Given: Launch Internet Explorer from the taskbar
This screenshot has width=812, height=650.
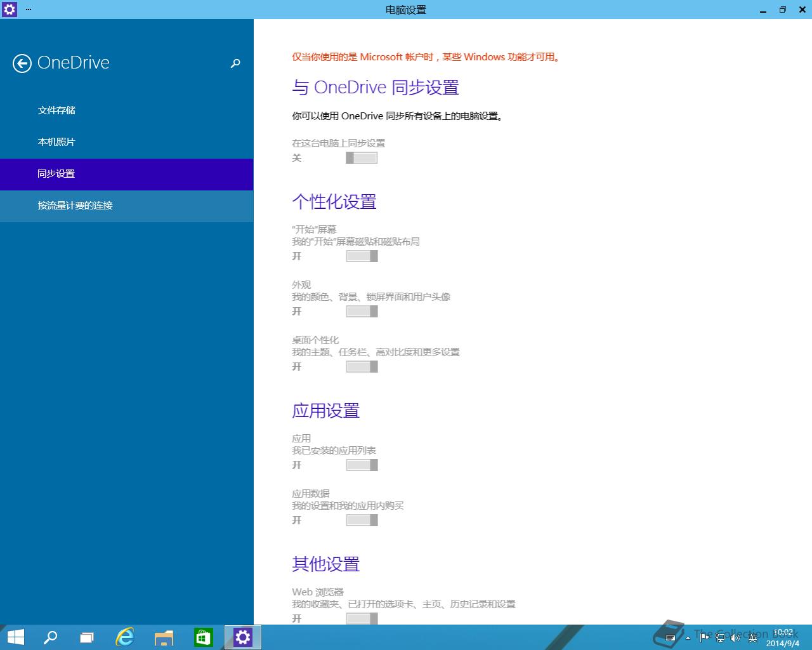Looking at the screenshot, I should 125,637.
